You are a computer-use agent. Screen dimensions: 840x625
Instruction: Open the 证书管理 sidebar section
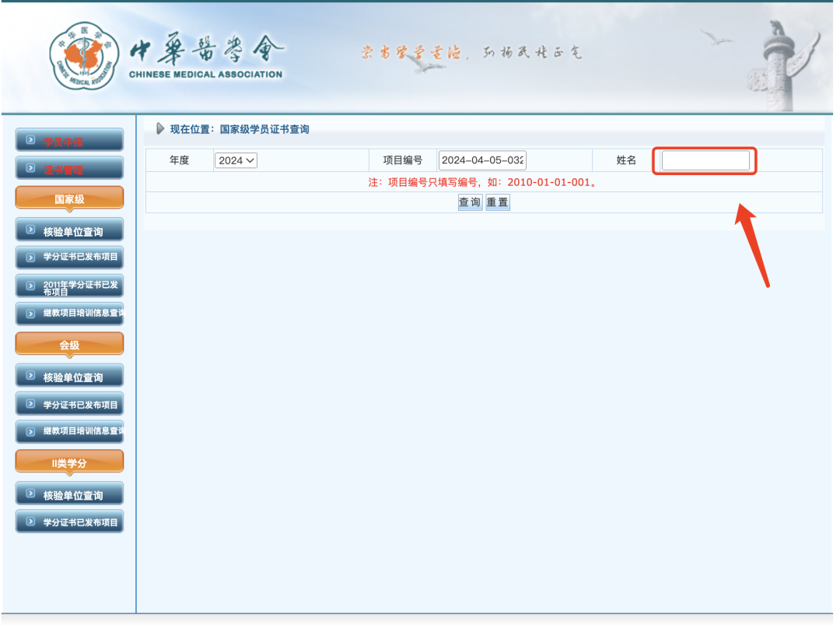click(69, 167)
